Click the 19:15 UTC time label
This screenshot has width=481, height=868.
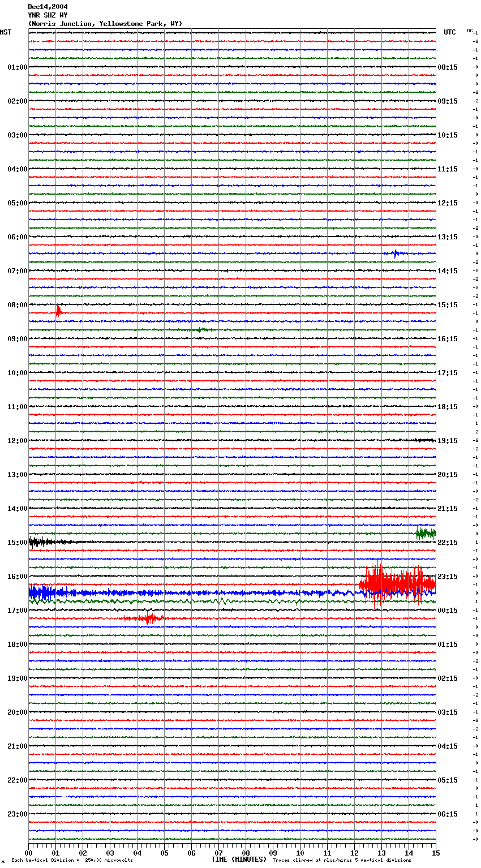(x=448, y=441)
